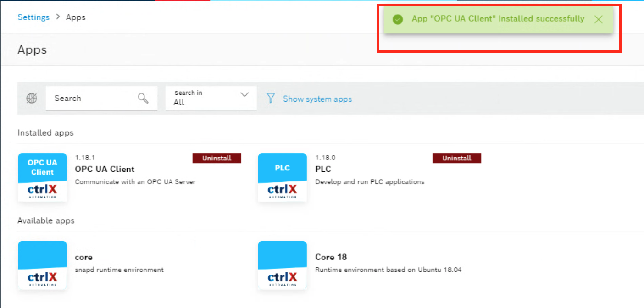Uninstall the OPC UA Client app
This screenshot has height=308, width=644.
tap(217, 158)
